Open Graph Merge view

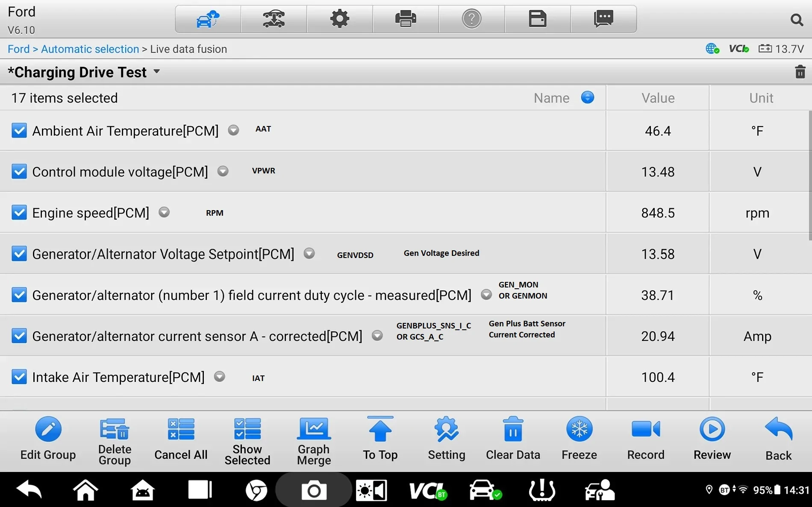point(314,442)
